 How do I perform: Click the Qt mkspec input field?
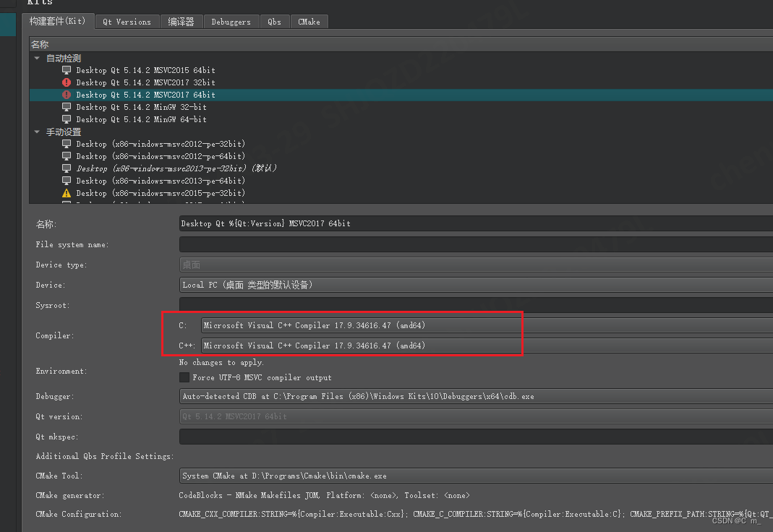(477, 437)
